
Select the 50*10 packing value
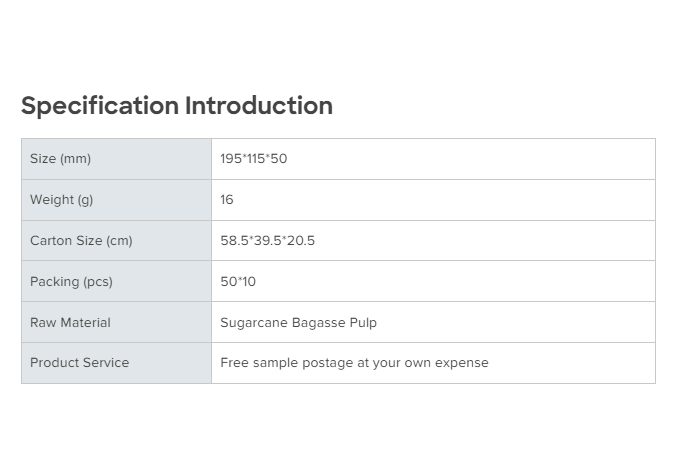238,282
